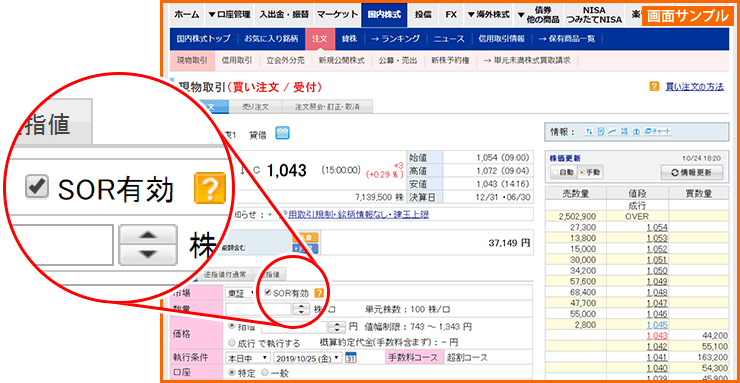Click the document note icon in 情報 bar
The width and height of the screenshot is (740, 383).
[x=600, y=132]
